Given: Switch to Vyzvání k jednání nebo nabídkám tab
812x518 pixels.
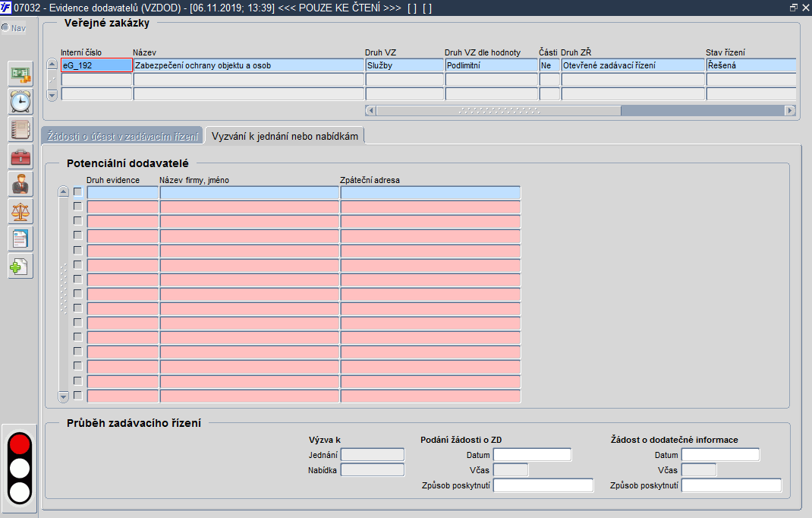Looking at the screenshot, I should [x=285, y=136].
